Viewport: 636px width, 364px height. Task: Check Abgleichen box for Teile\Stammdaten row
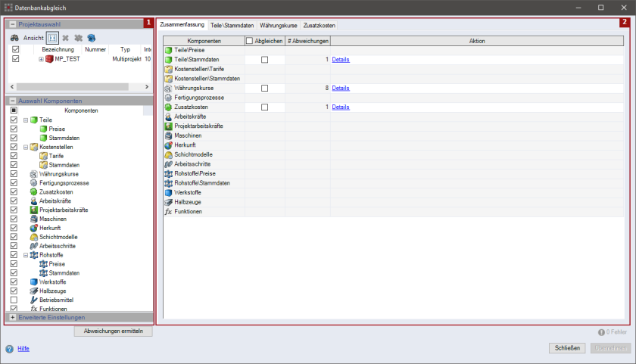(x=264, y=60)
